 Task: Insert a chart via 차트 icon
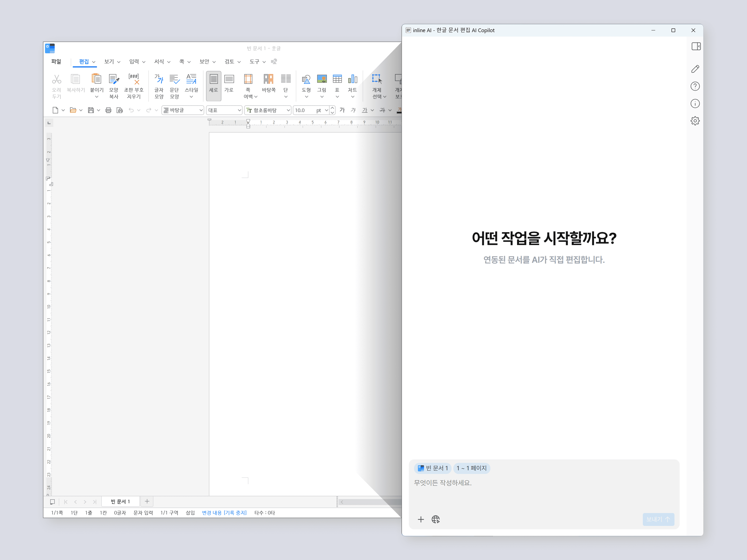(x=353, y=79)
